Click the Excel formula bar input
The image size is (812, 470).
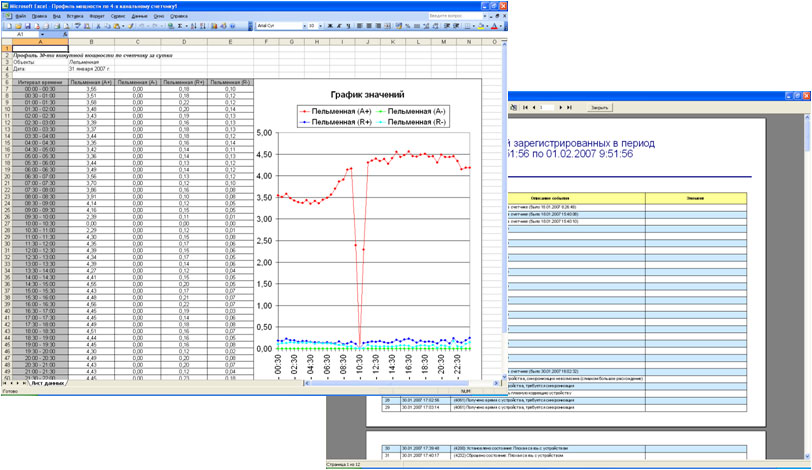pos(286,34)
